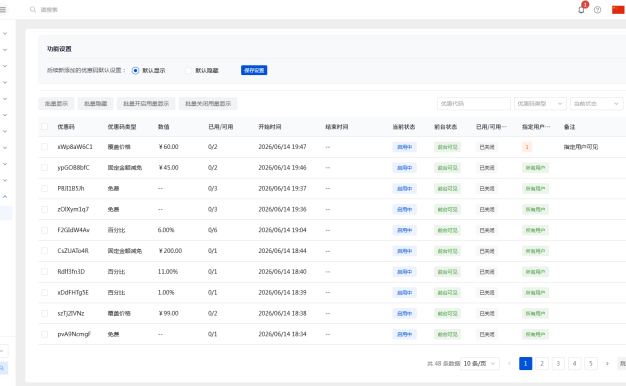Check the row for coupon xDdFHTg5E
Screen dimensions: 626x386
tap(44, 293)
